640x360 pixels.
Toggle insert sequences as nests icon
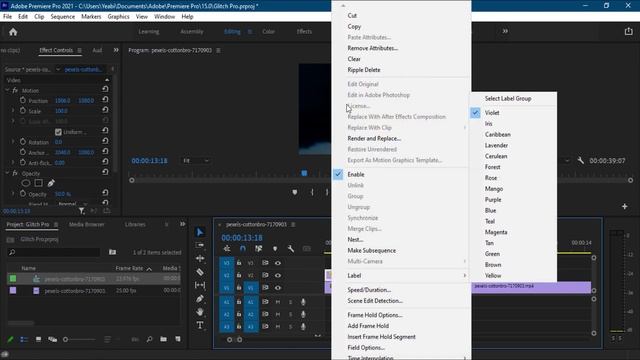[227, 249]
